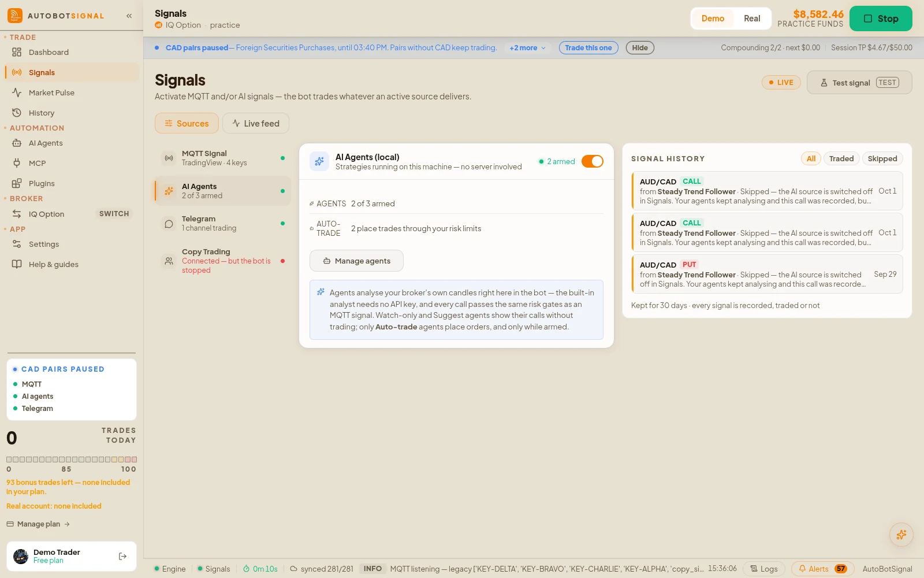This screenshot has width=924, height=578.
Task: Send a Test signal
Action: pyautogui.click(x=859, y=83)
